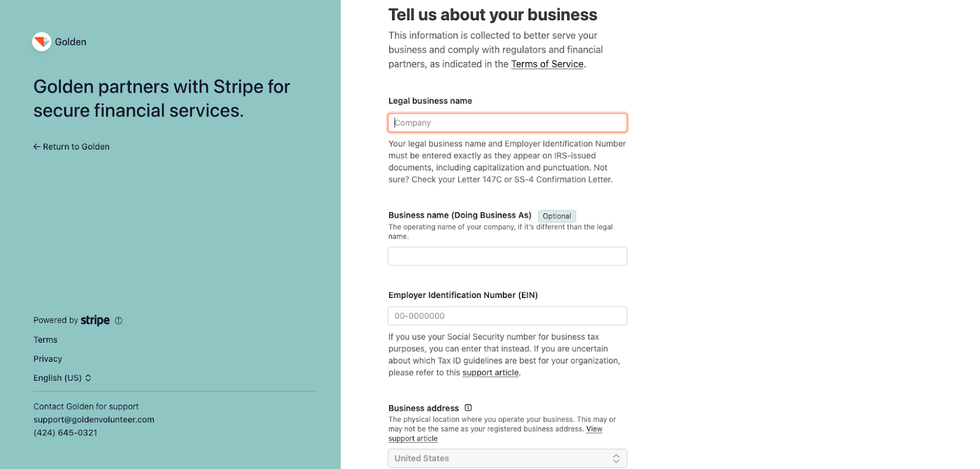Expand the United States country dropdown
The image size is (980, 469).
507,459
